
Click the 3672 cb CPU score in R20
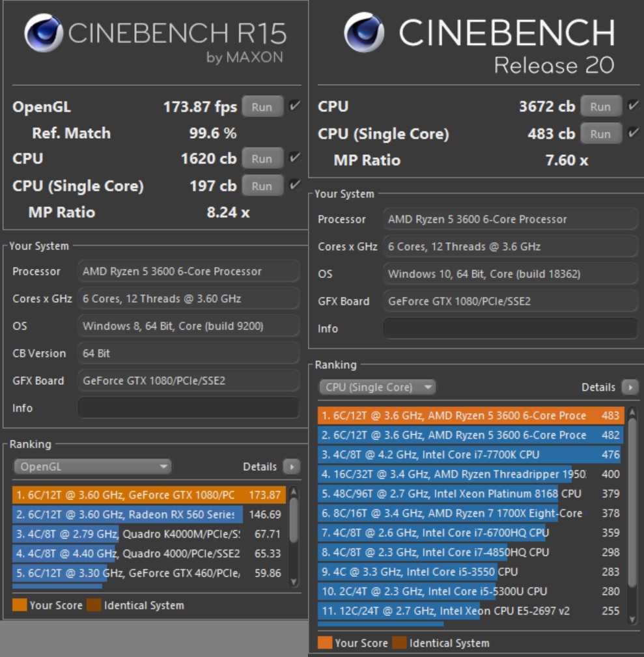547,106
